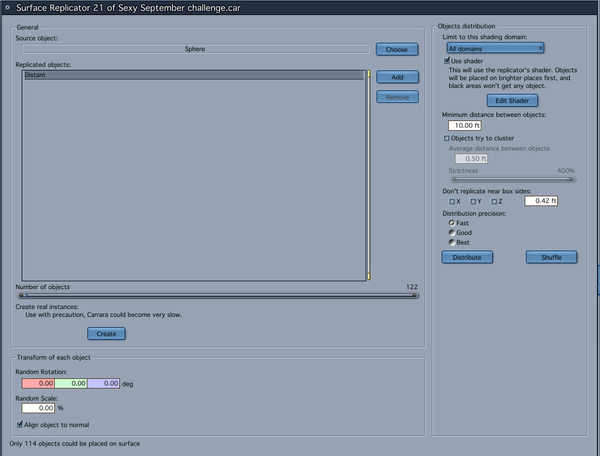Click the 122 number of objects value
600x456 pixels.
pos(412,287)
